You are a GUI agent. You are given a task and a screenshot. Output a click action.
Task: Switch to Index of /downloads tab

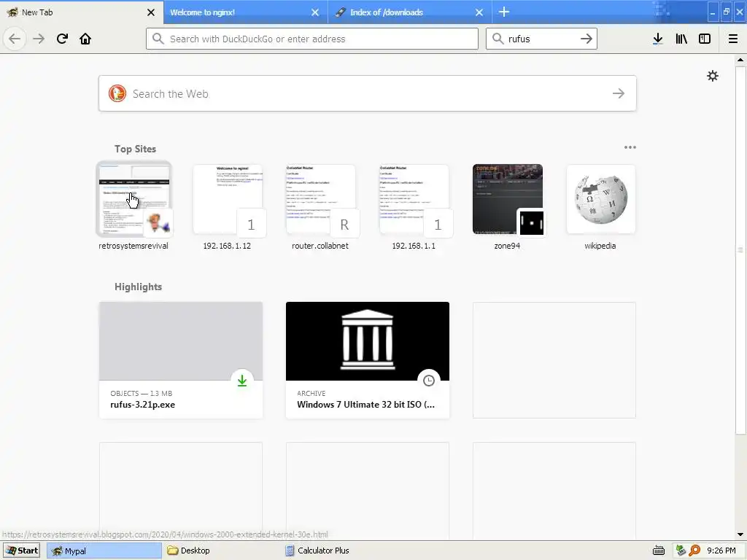(410, 12)
